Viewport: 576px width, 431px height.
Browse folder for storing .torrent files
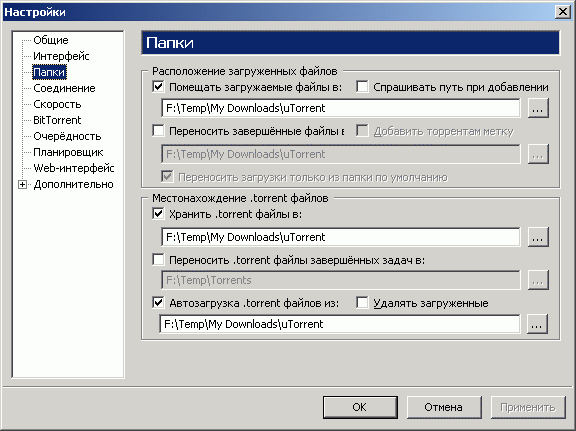538,237
